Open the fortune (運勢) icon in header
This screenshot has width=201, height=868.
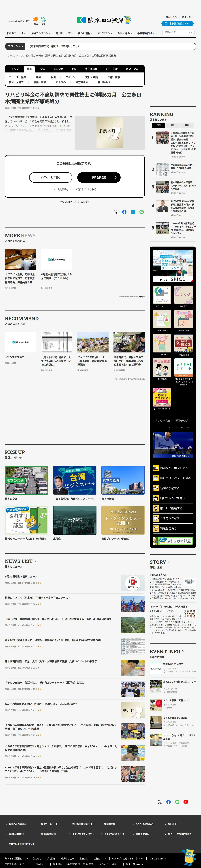click(43, 19)
